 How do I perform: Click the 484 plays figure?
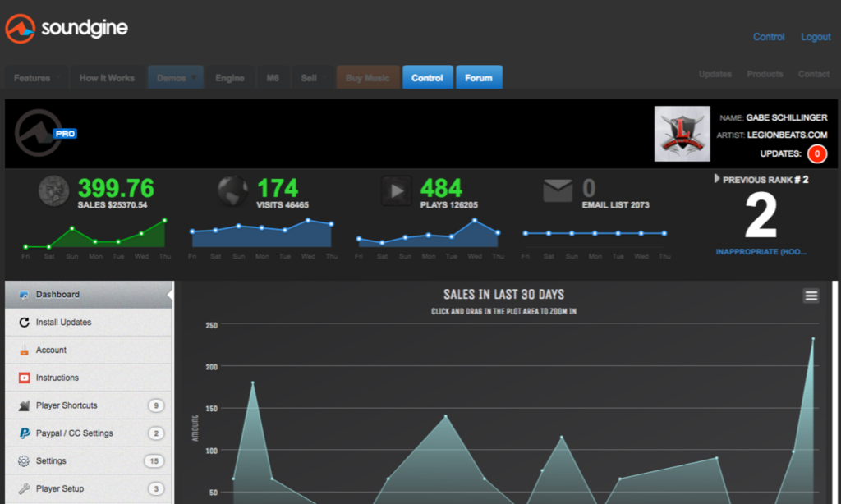(441, 188)
